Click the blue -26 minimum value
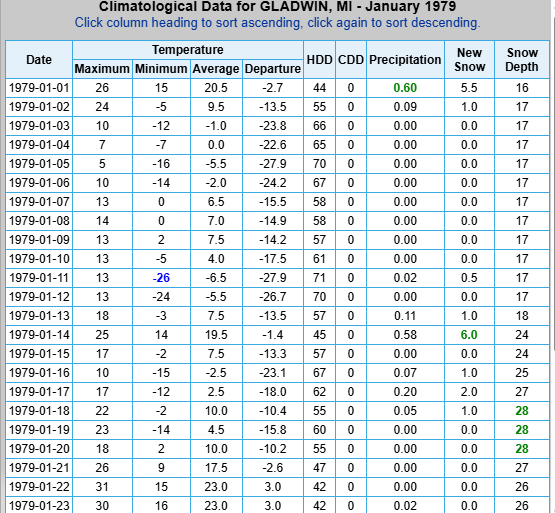This screenshot has height=513, width=555. [161, 278]
